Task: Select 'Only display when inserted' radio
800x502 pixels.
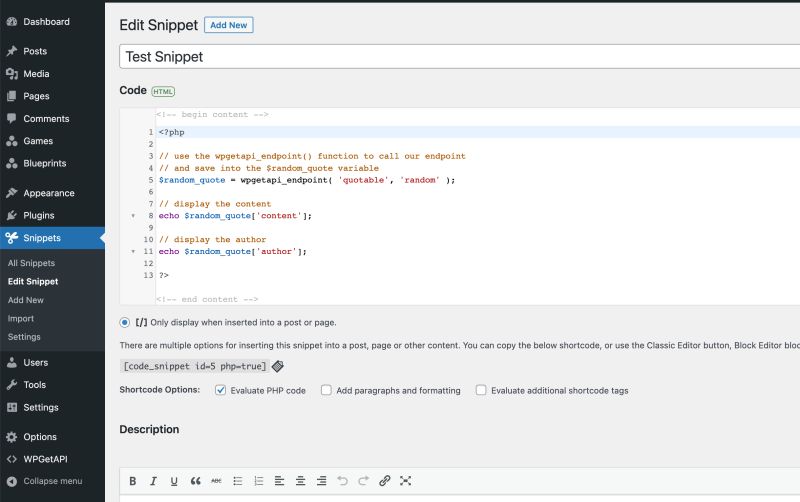Action: (124, 322)
